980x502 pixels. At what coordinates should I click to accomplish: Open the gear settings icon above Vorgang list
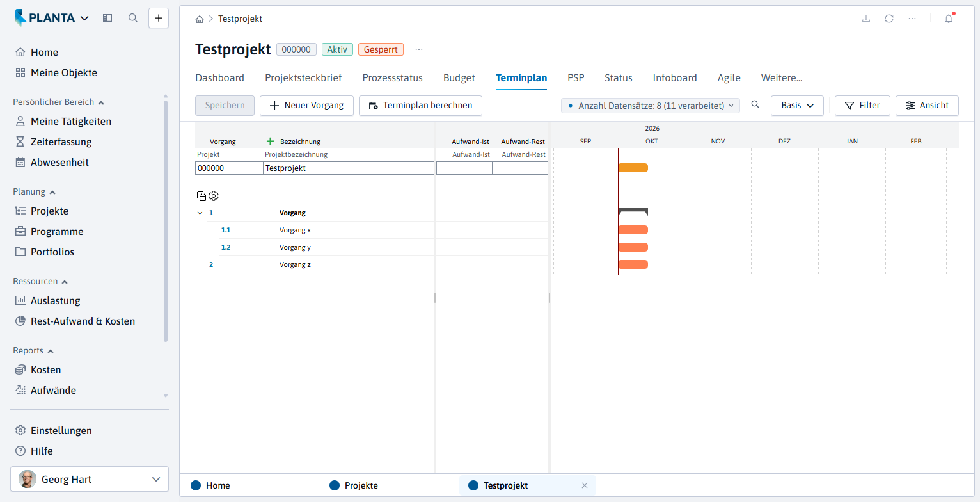pos(214,196)
